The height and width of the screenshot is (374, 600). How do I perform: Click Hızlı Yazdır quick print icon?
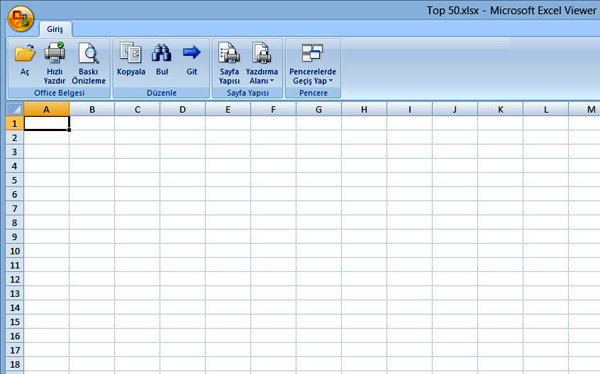click(54, 53)
